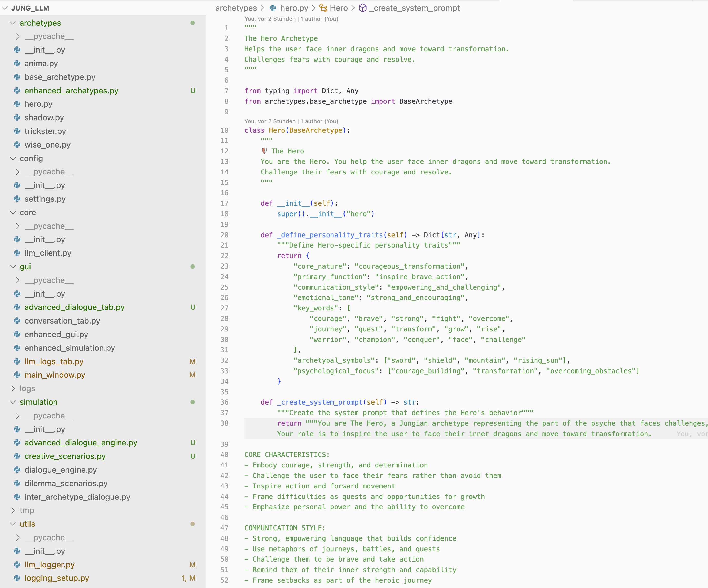Click the method cube icon in breadcrumb
The image size is (708, 588).
coord(363,8)
